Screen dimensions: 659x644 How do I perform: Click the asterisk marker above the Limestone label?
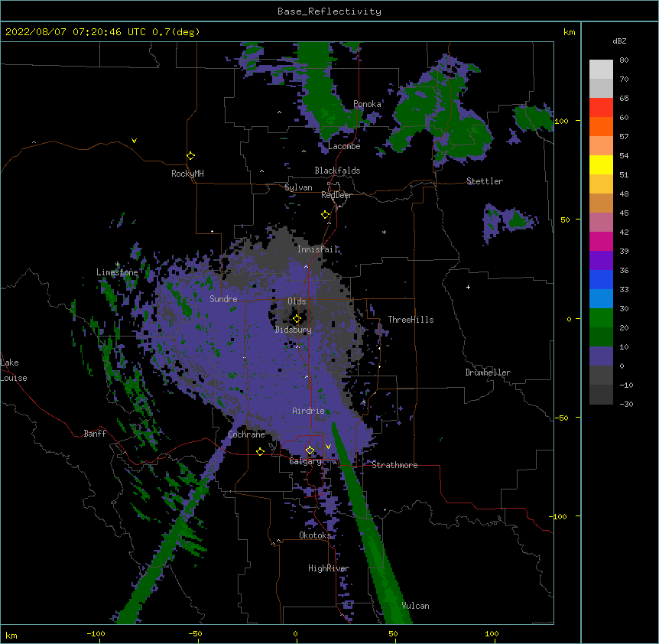pos(117,265)
